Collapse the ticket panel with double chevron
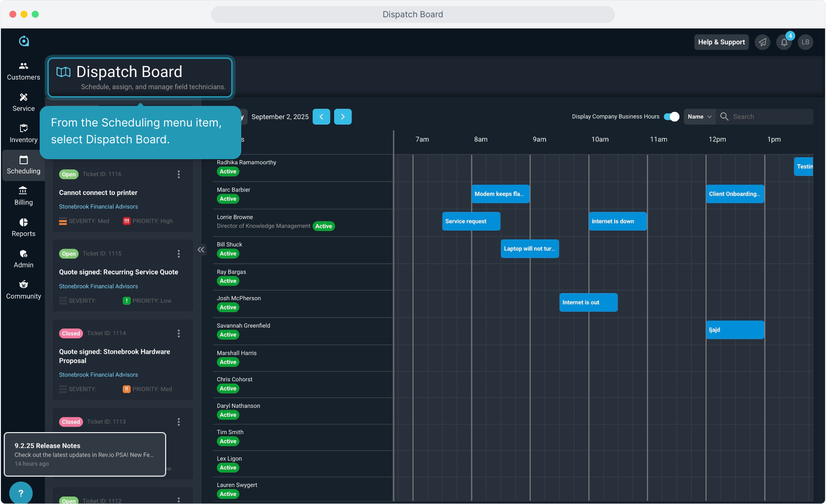 click(201, 250)
